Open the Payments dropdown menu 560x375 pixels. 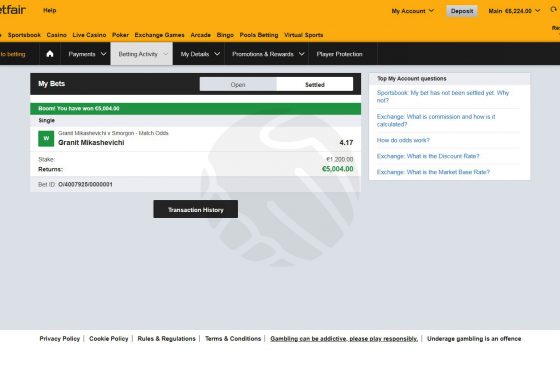pyautogui.click(x=87, y=54)
